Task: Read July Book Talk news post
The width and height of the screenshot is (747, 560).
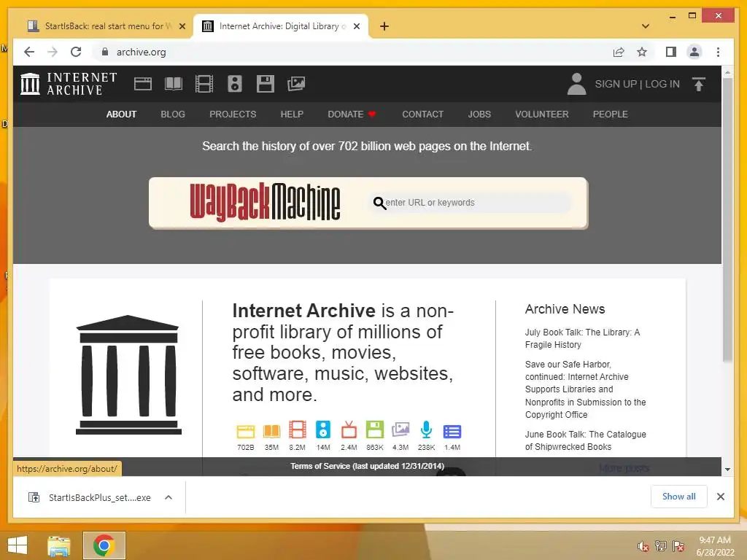Action: 582,338
